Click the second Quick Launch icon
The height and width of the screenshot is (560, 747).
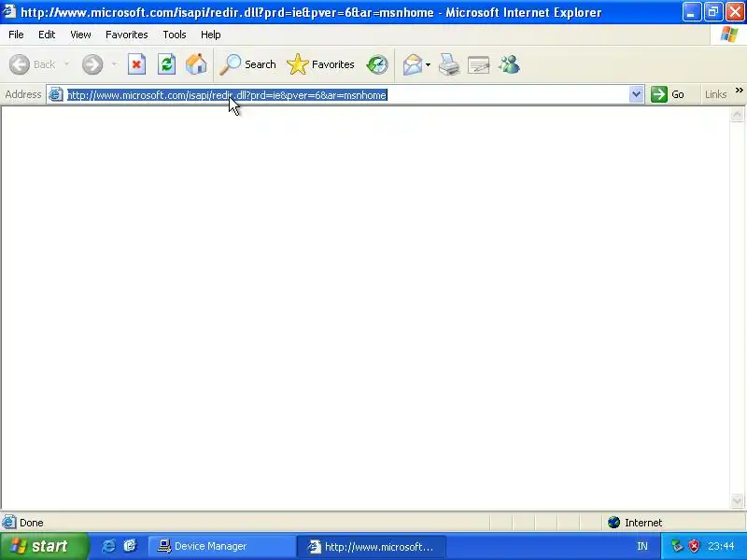(130, 546)
